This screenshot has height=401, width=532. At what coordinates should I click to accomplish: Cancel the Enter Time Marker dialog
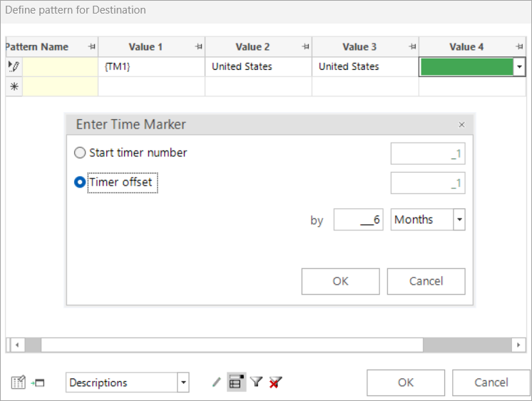tap(426, 281)
